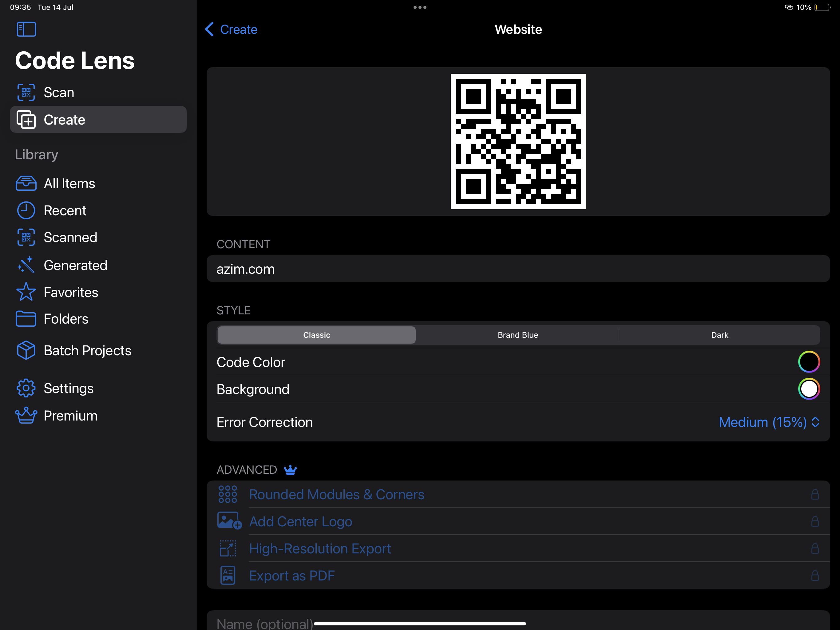
Task: Click the Premium crown icon in sidebar
Action: click(26, 415)
